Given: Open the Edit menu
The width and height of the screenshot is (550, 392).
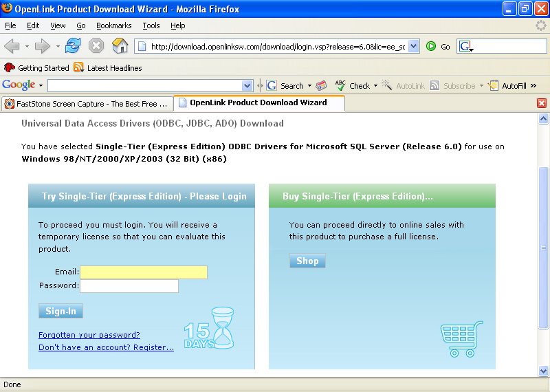Looking at the screenshot, I should (33, 25).
